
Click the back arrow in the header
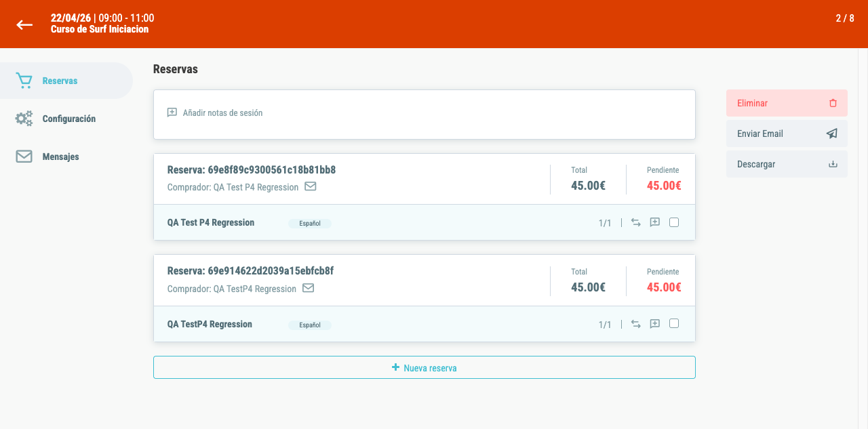click(24, 24)
